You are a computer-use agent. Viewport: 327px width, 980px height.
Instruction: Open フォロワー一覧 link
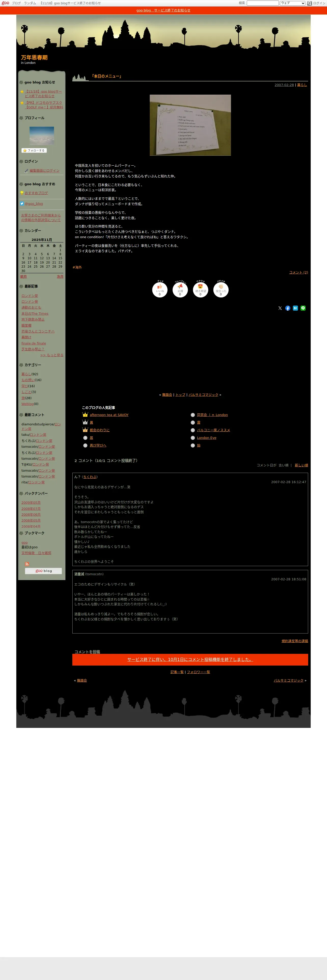pos(198,672)
